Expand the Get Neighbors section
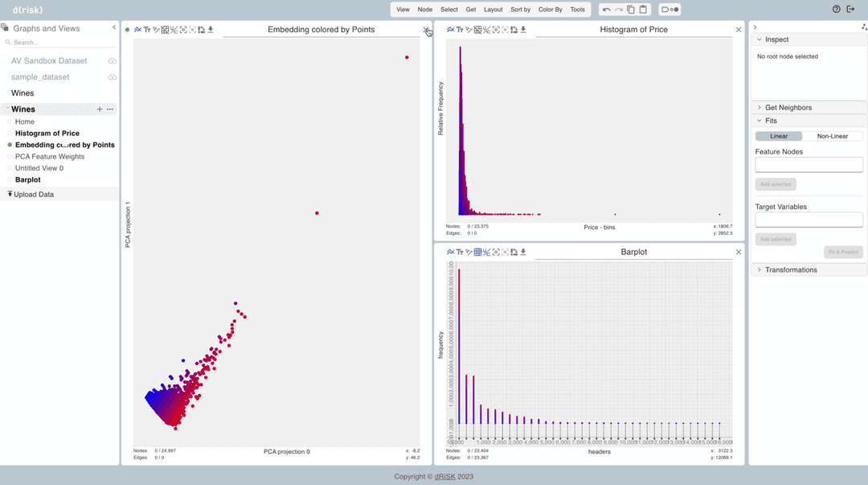The width and height of the screenshot is (868, 485). tap(788, 108)
